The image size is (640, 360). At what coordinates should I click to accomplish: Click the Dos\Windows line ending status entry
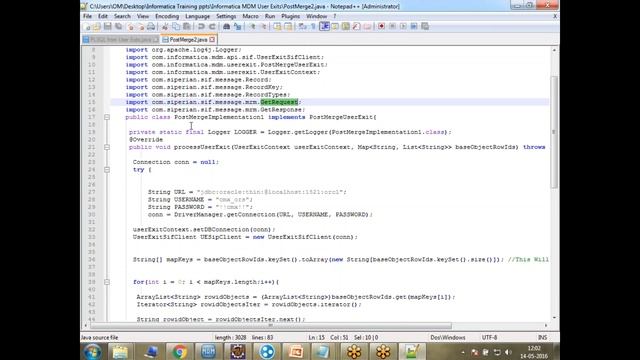click(448, 338)
